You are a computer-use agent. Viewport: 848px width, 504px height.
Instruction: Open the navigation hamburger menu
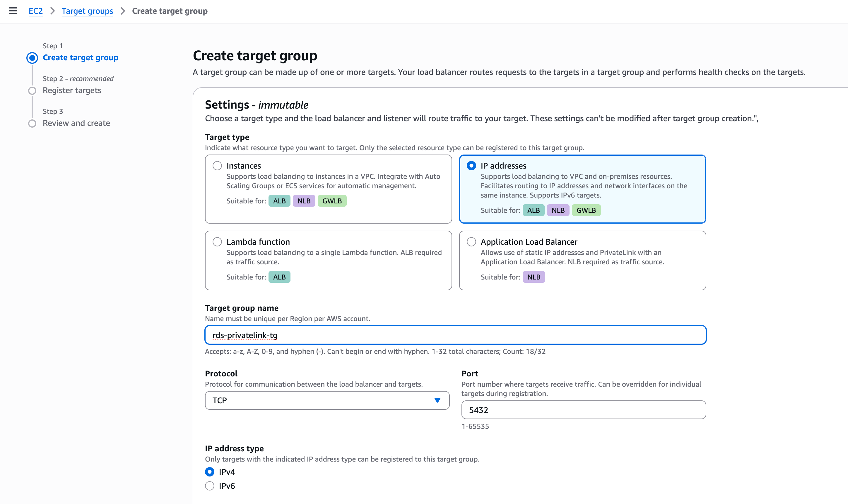[x=13, y=11]
